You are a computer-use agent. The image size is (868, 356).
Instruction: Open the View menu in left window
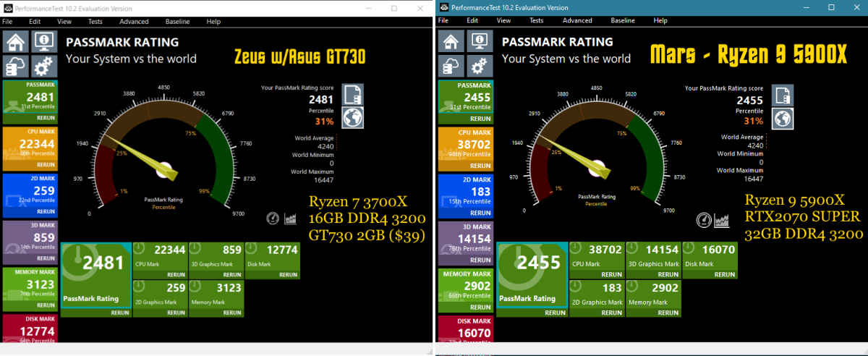point(66,22)
